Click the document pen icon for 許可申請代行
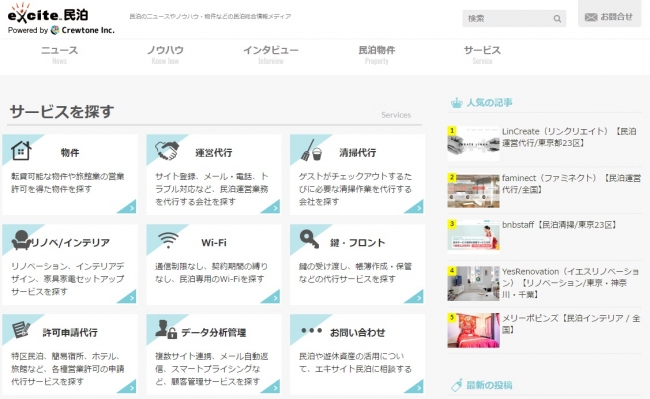650x399 pixels. (21, 329)
